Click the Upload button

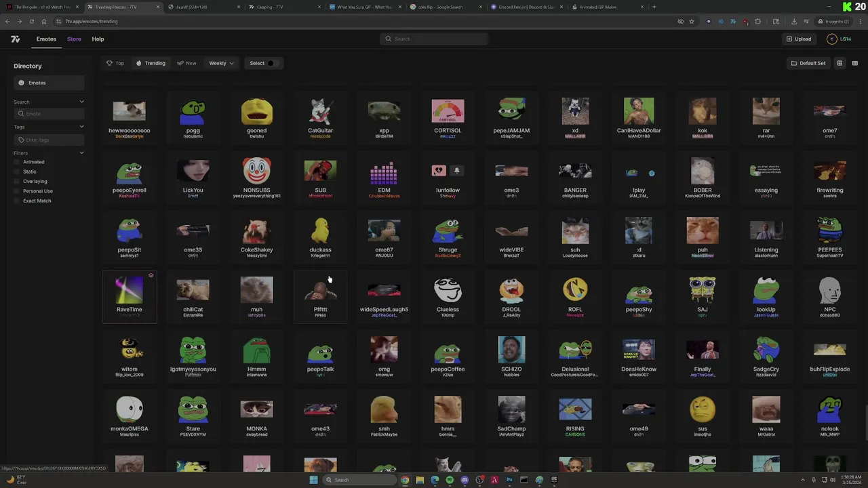[799, 39]
